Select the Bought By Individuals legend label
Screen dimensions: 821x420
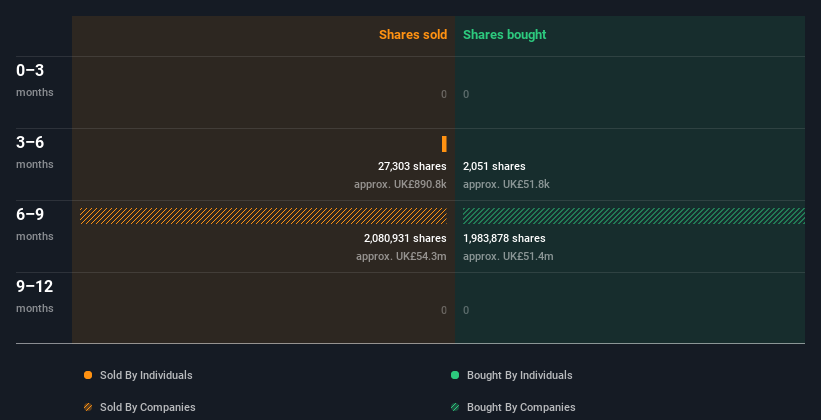click(519, 375)
